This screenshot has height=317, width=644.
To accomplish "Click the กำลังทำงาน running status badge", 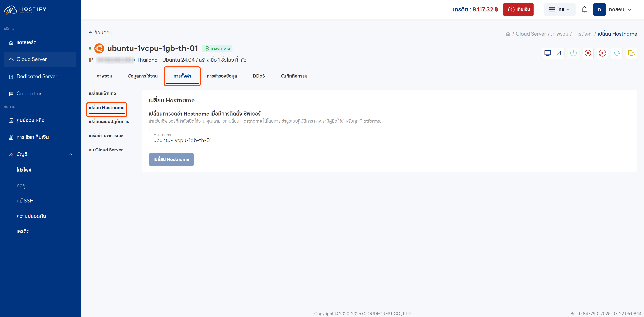I will tap(217, 49).
